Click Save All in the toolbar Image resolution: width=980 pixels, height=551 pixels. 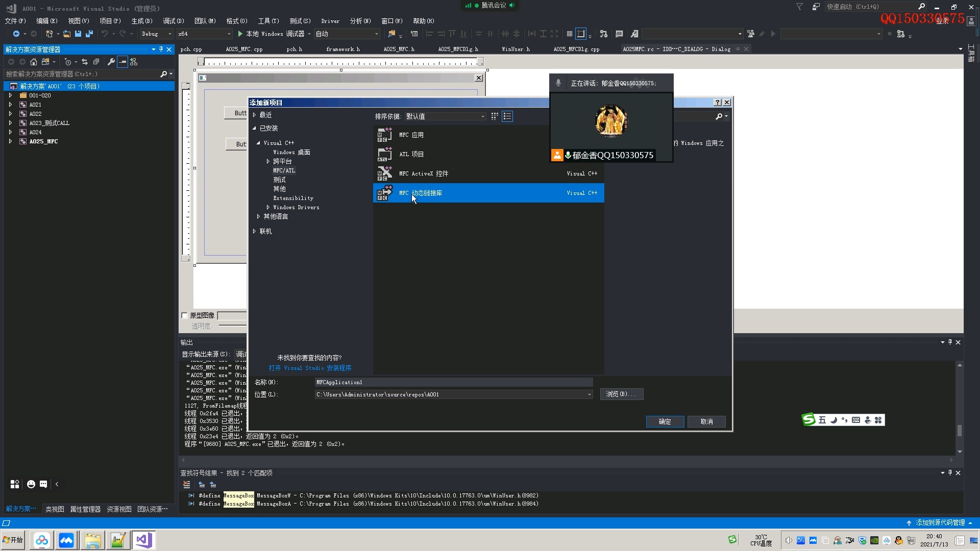pyautogui.click(x=89, y=34)
